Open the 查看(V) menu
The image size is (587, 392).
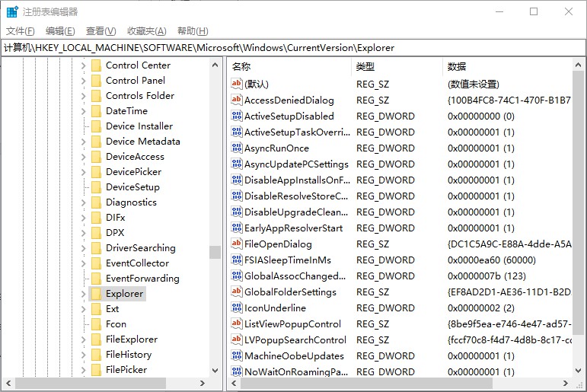(x=100, y=31)
